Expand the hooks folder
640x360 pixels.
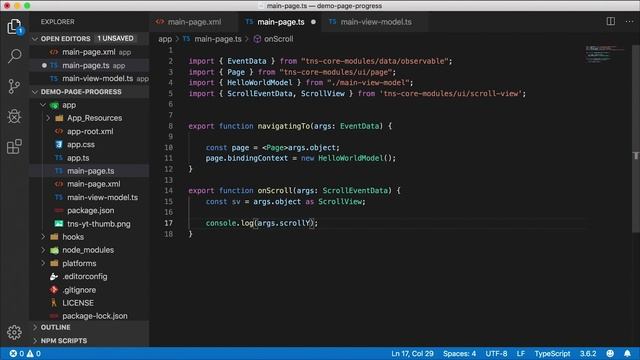pos(43,237)
